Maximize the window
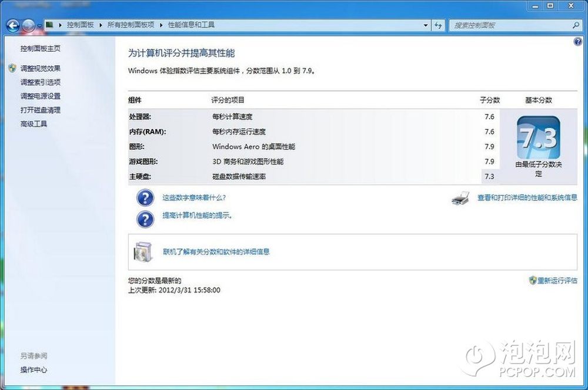This screenshot has width=588, height=390. [550, 6]
